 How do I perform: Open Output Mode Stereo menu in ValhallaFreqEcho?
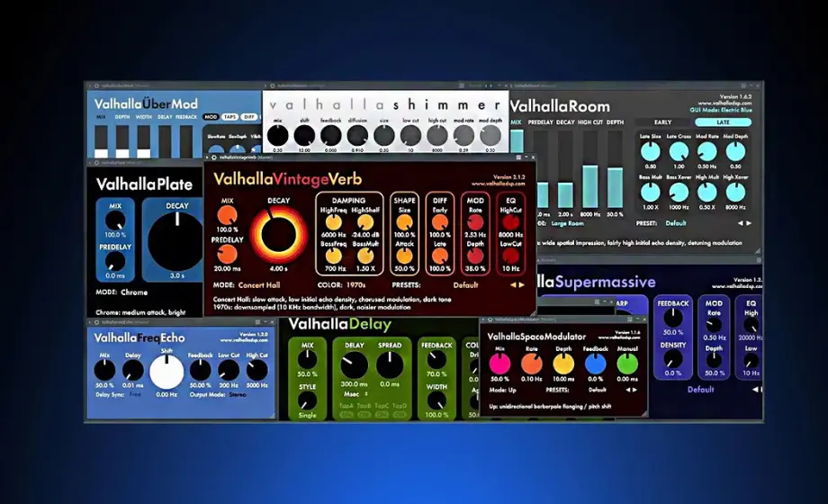click(237, 394)
